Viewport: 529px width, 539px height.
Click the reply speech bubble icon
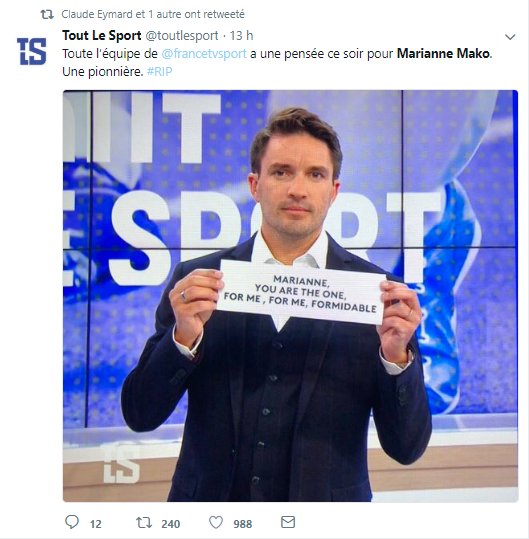(x=72, y=522)
